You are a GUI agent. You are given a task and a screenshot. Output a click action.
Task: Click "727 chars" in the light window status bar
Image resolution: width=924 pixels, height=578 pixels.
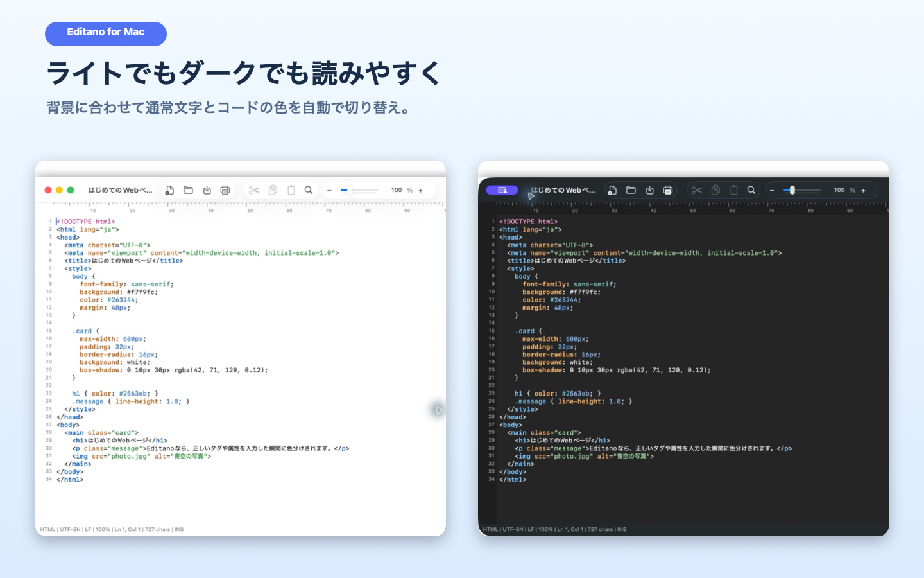(x=158, y=530)
